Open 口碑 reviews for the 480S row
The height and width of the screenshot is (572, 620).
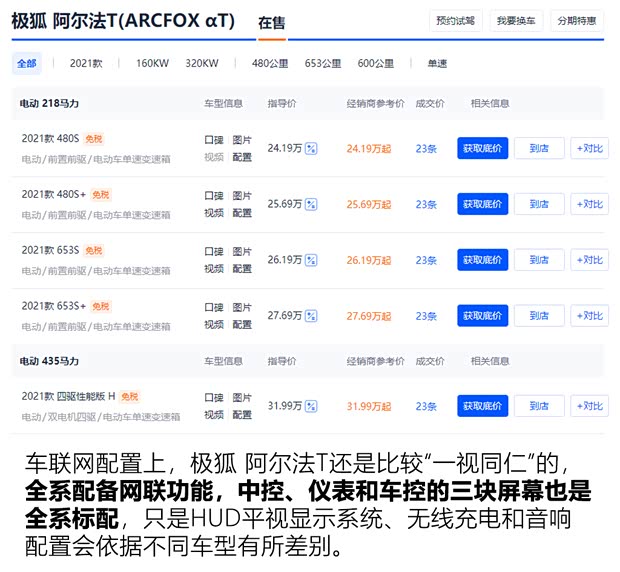214,140
